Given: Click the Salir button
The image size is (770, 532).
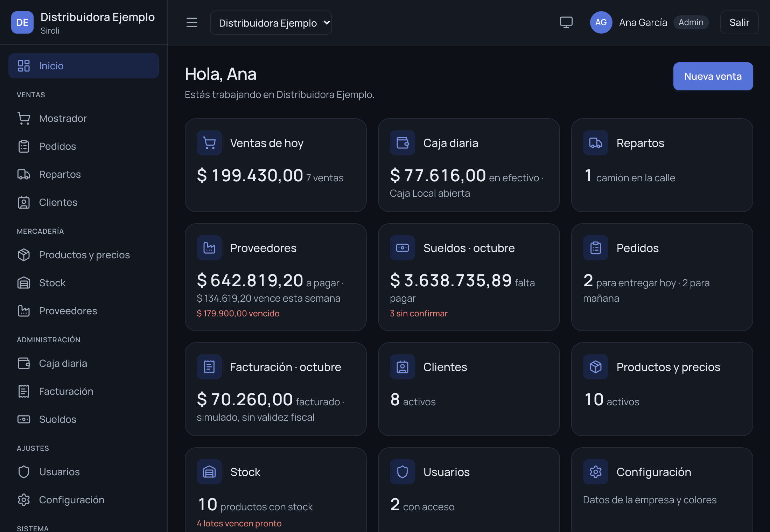Looking at the screenshot, I should [739, 22].
